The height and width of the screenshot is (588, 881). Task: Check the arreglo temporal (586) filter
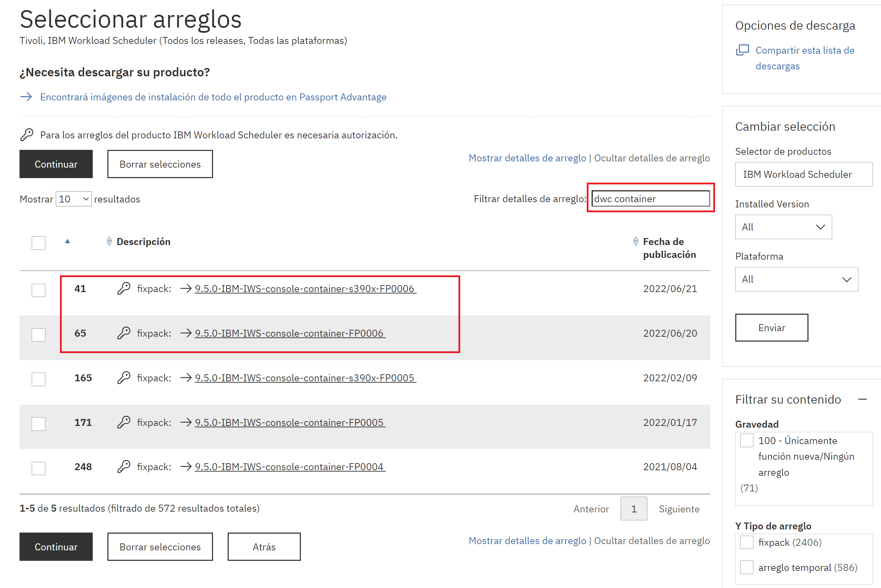click(x=747, y=567)
